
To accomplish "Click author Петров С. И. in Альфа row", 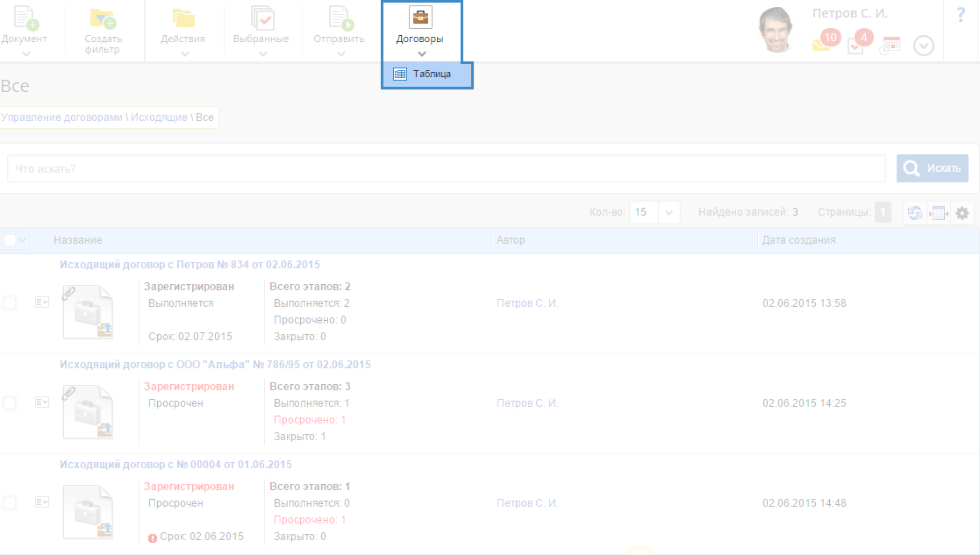I will tap(527, 403).
